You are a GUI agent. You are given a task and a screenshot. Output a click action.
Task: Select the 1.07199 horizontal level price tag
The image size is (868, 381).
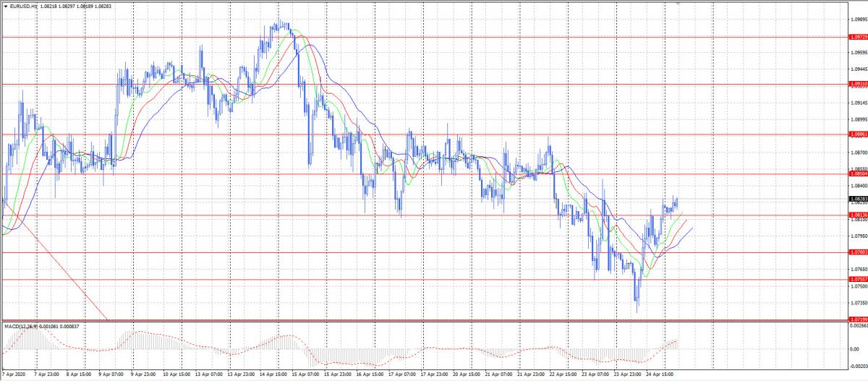coord(859,319)
